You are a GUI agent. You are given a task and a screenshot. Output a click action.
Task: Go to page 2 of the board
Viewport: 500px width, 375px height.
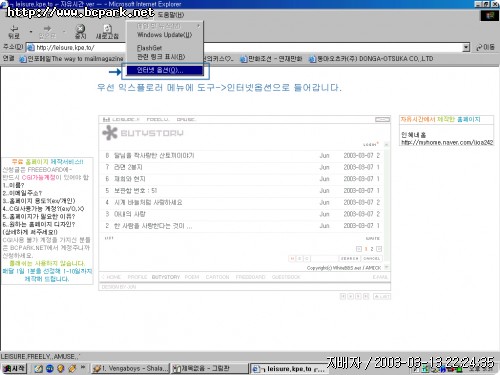(x=372, y=249)
